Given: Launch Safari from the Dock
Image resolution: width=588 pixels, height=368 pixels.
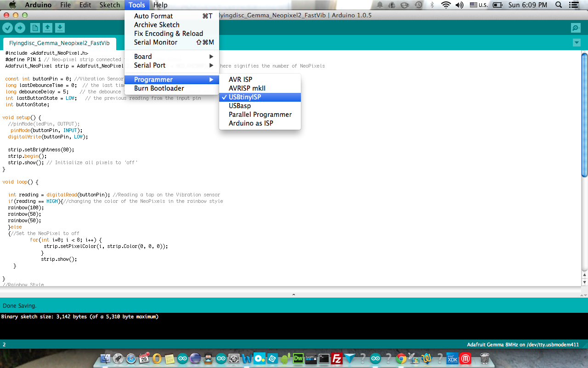Looking at the screenshot, I should (x=131, y=358).
